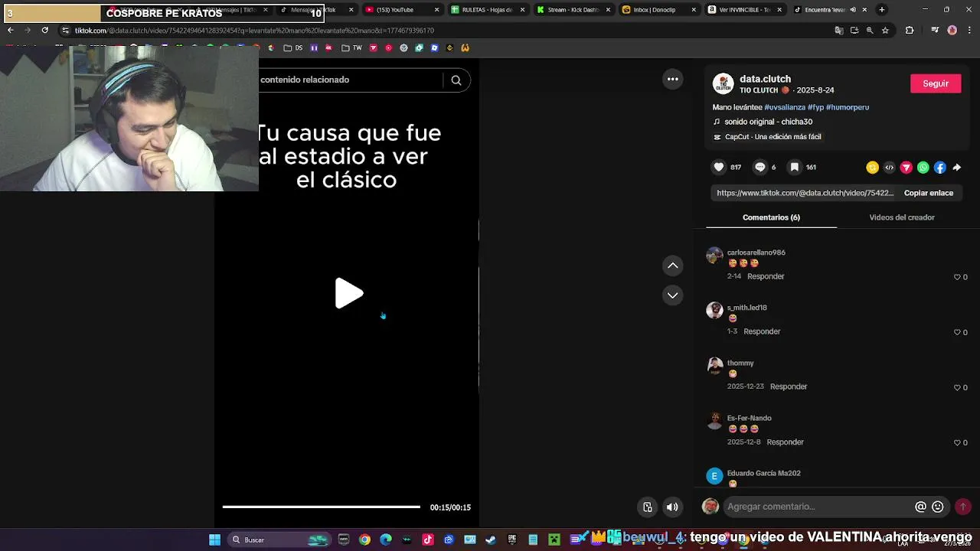Reload the page in the browser
The height and width of the screenshot is (551, 980).
tap(44, 31)
